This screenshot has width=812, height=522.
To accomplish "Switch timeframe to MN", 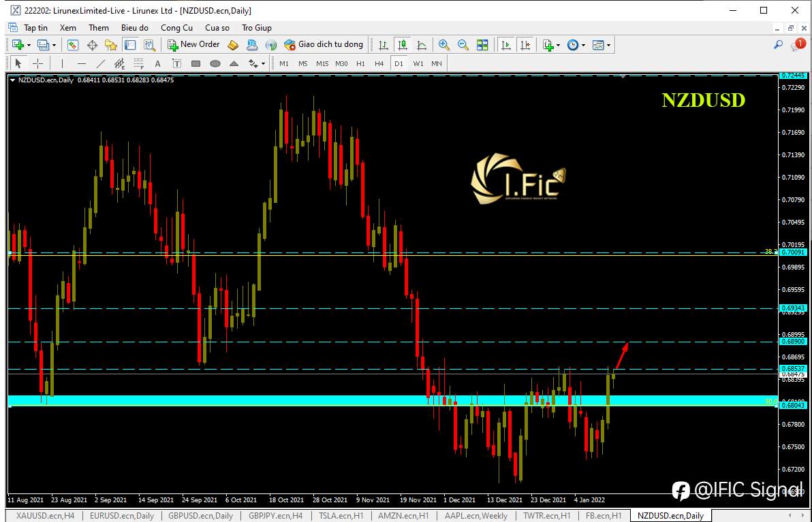I will pos(437,63).
